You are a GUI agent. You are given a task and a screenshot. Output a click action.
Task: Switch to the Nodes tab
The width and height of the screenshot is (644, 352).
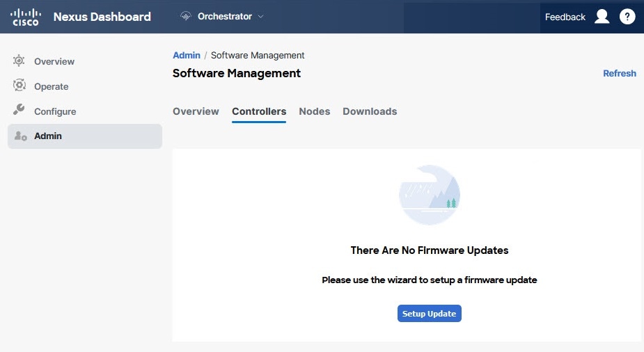314,111
